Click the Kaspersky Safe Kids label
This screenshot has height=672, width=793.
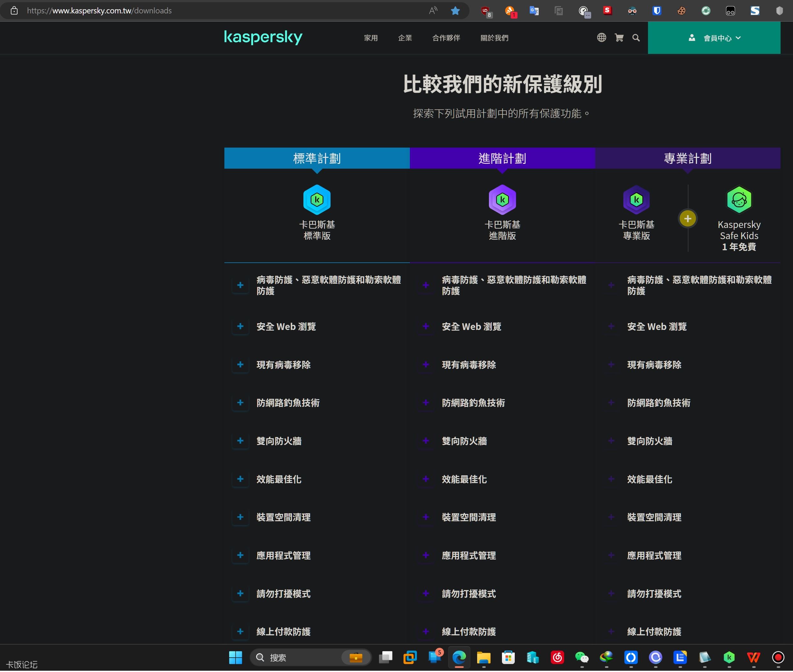point(739,230)
